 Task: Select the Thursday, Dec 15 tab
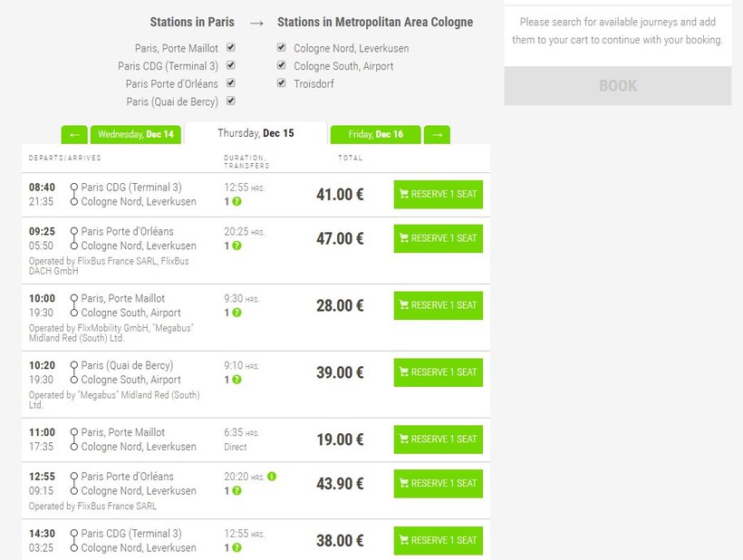pos(256,133)
